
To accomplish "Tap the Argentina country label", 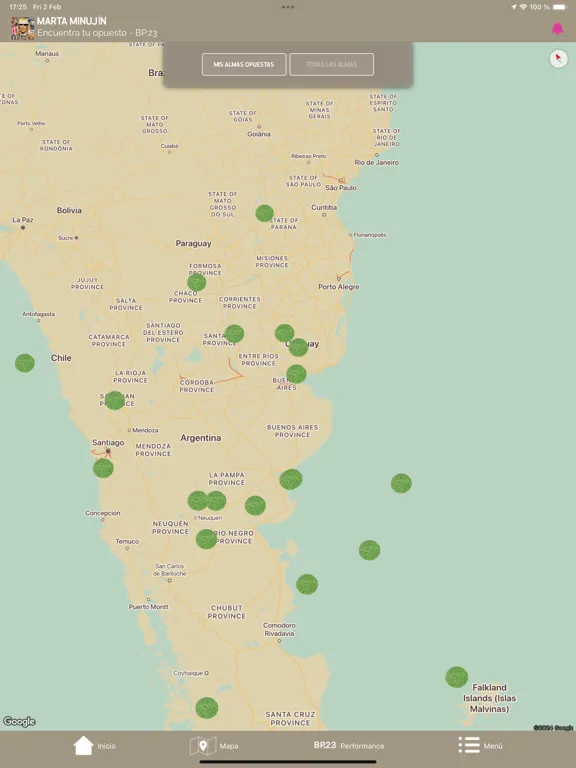I will [x=200, y=438].
